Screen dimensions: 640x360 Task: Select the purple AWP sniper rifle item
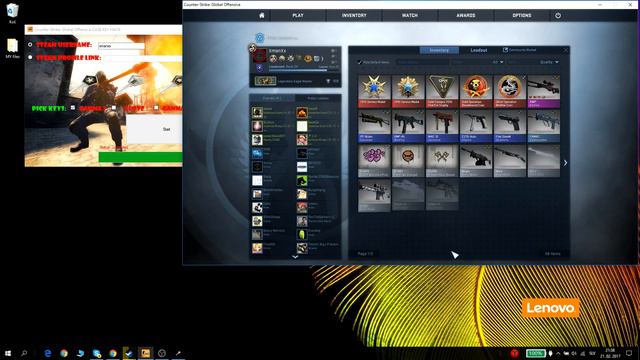coord(544,91)
